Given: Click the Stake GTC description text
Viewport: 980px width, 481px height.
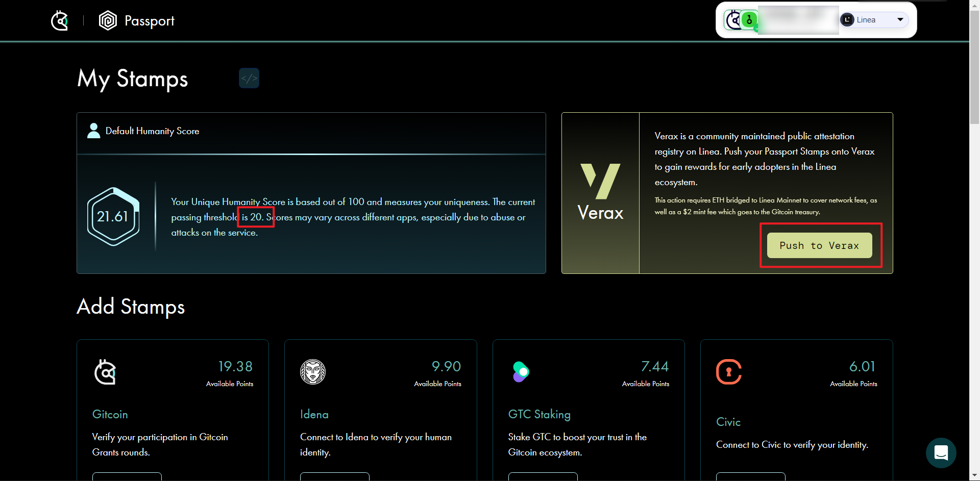Looking at the screenshot, I should (x=577, y=445).
